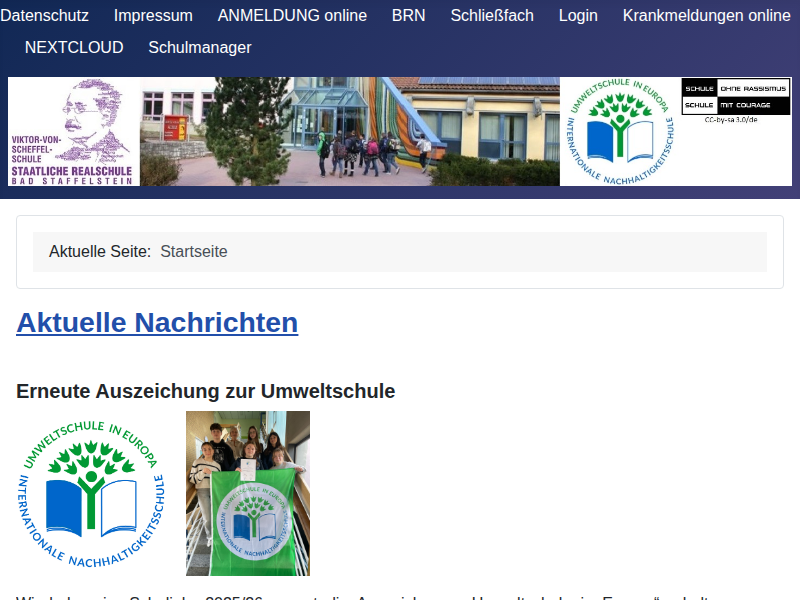Click the school entrance banner photo

(x=350, y=130)
